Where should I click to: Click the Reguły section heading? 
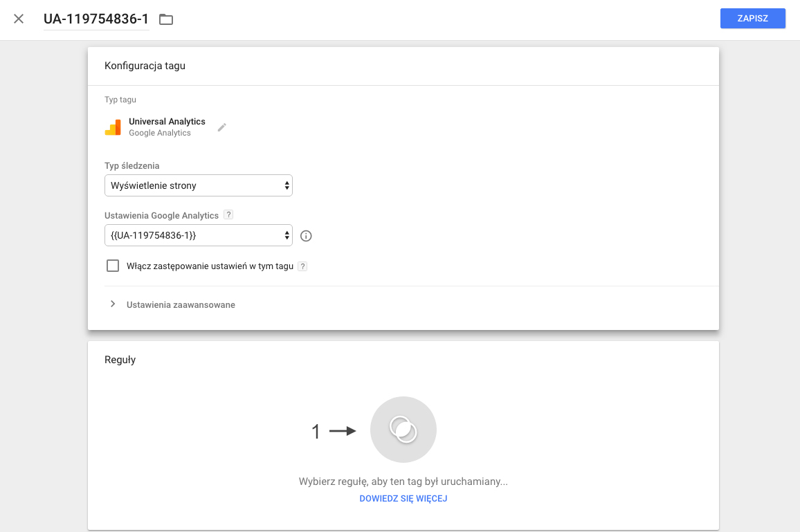point(120,360)
